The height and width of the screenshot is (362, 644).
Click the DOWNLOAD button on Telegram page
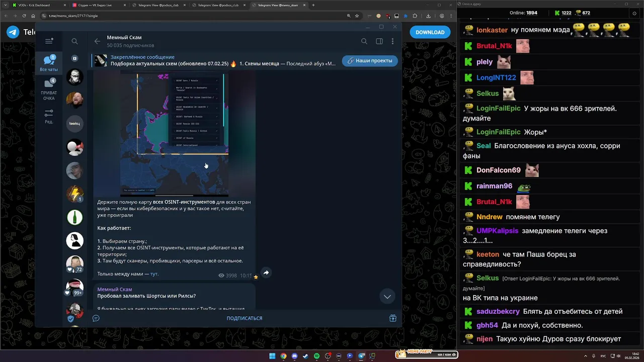430,32
